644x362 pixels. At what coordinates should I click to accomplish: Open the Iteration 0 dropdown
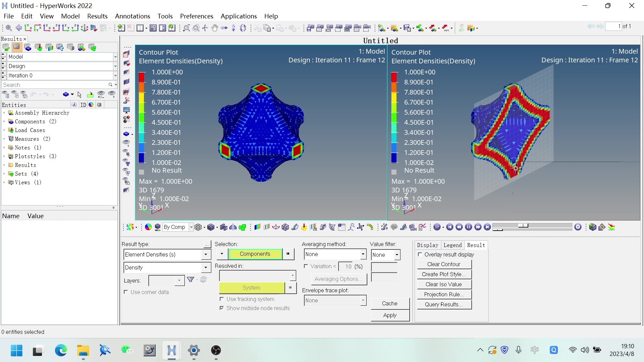[x=116, y=75]
